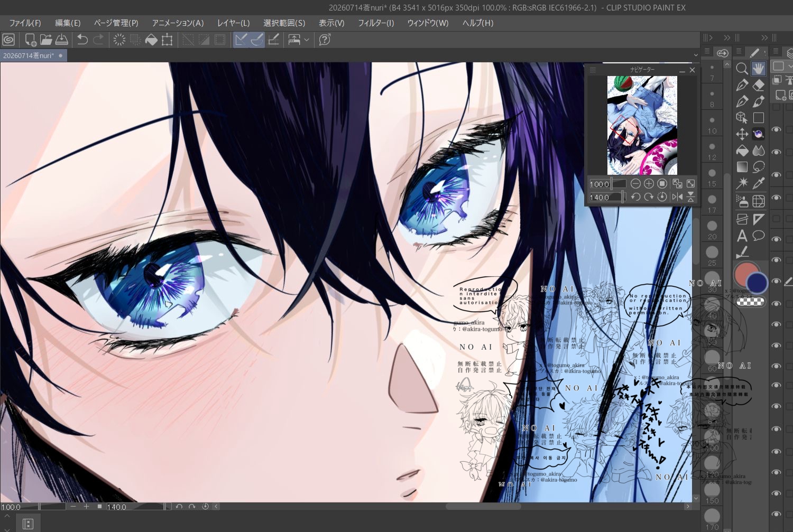
Task: Zoom out in the Navigator
Action: (x=635, y=183)
